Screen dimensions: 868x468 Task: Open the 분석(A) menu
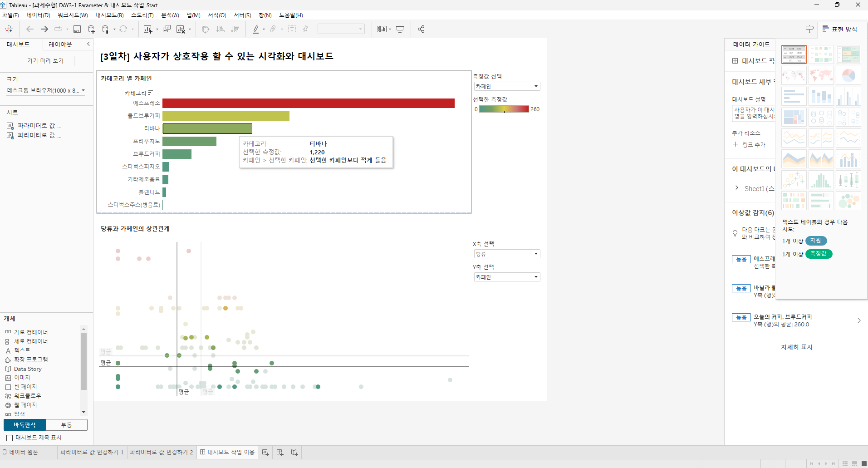coord(170,15)
